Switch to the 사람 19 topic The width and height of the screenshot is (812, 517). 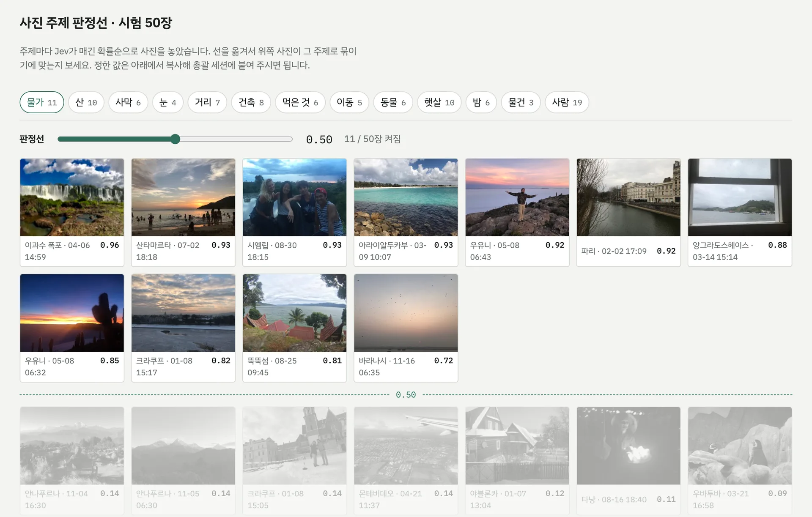coord(567,102)
